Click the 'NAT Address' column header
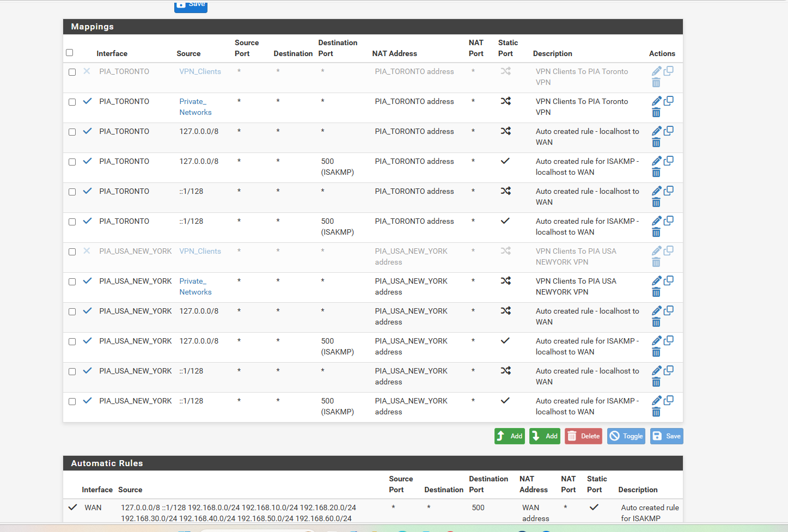788x532 pixels. (394, 53)
